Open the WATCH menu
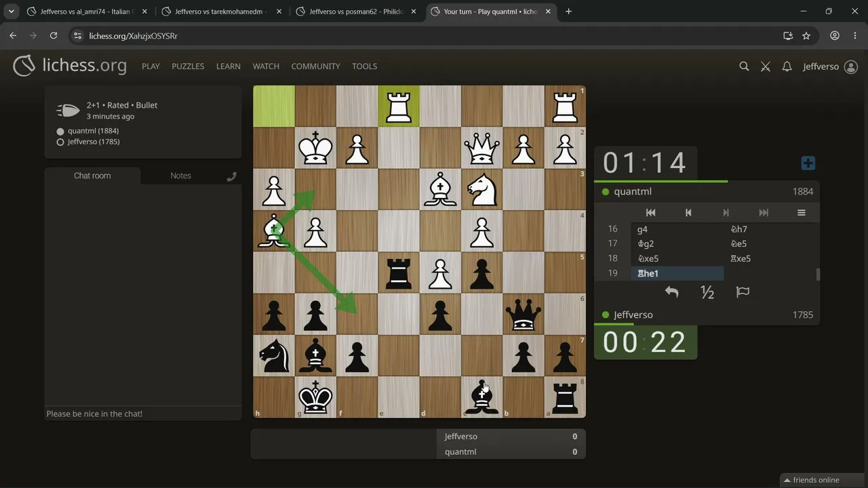Image resolution: width=868 pixels, height=488 pixels. coord(266,66)
